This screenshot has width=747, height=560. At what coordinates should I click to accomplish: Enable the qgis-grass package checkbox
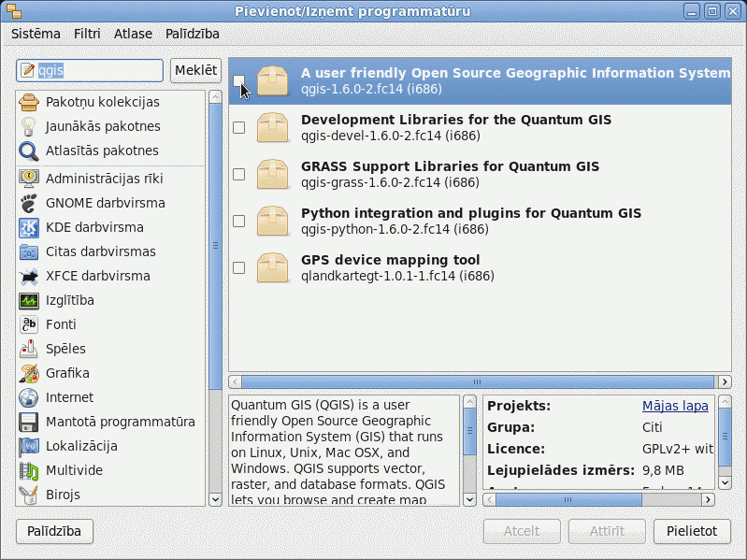tap(238, 174)
